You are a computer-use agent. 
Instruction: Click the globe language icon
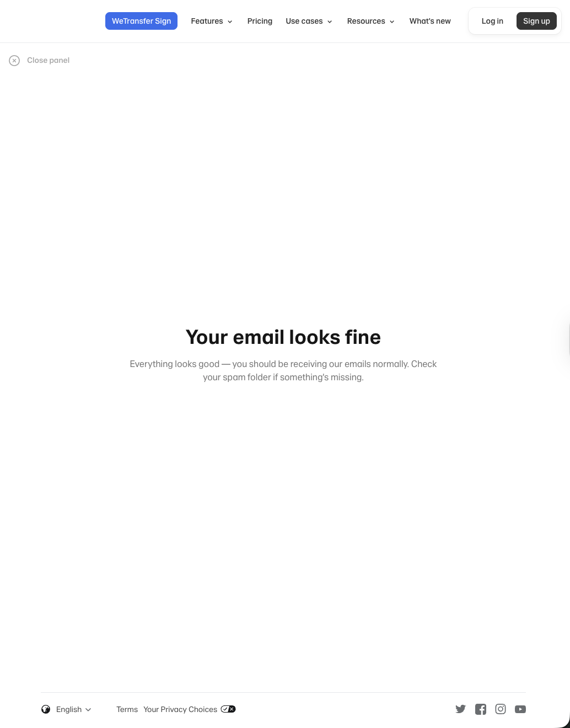[46, 709]
